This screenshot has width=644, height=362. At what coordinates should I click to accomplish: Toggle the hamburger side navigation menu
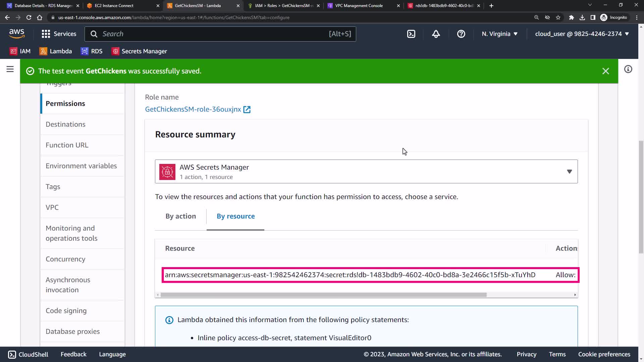click(x=10, y=69)
